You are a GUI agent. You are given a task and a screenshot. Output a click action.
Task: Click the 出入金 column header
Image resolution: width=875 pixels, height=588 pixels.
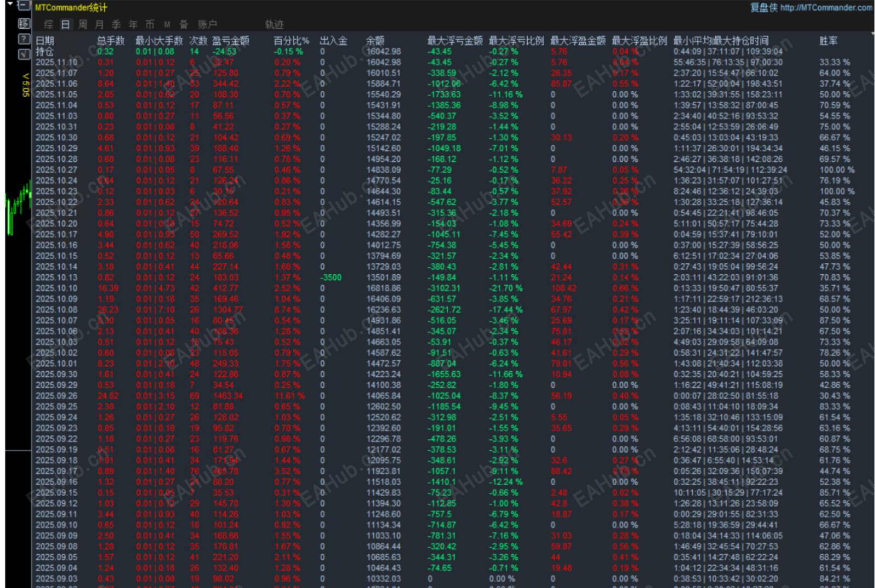[x=334, y=40]
